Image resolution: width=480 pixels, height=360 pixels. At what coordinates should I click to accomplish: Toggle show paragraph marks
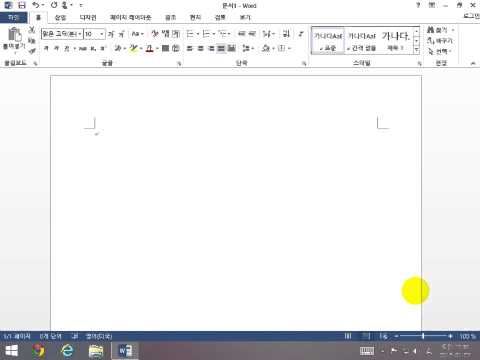click(301, 34)
